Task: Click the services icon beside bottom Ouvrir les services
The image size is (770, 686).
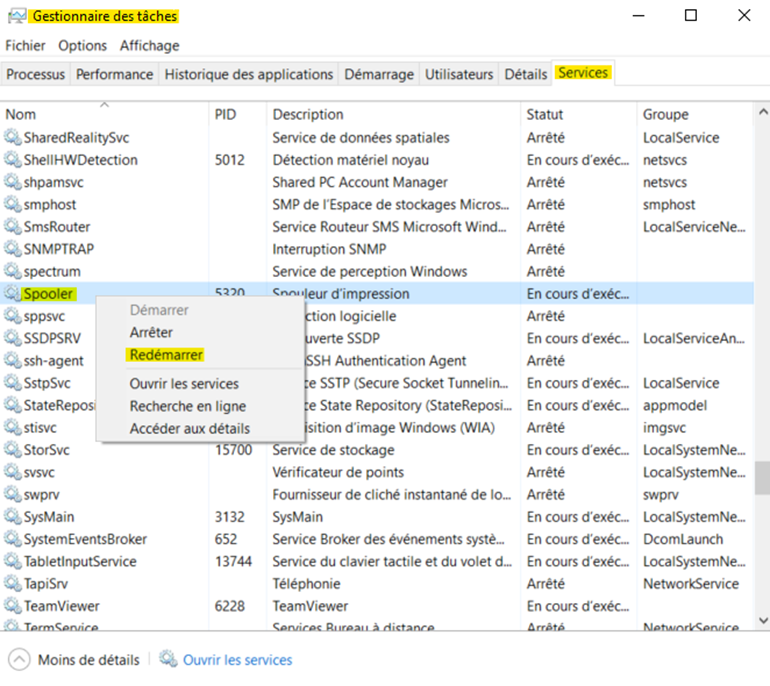Action: 169,660
